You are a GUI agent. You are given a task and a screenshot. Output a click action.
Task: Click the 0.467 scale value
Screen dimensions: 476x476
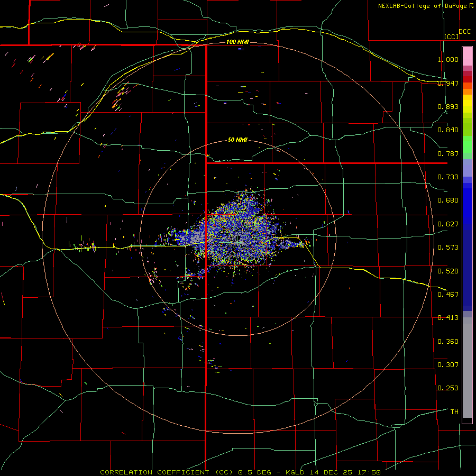tap(448, 295)
